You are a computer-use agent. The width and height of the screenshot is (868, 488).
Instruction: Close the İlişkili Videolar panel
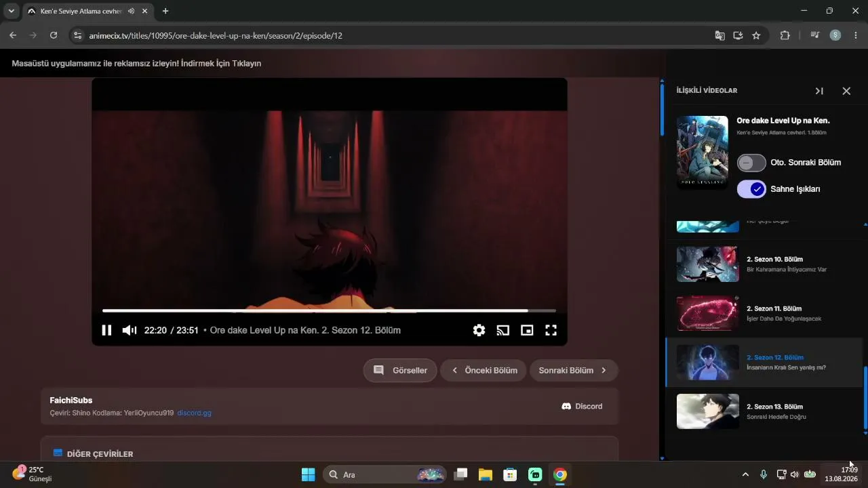tap(846, 91)
